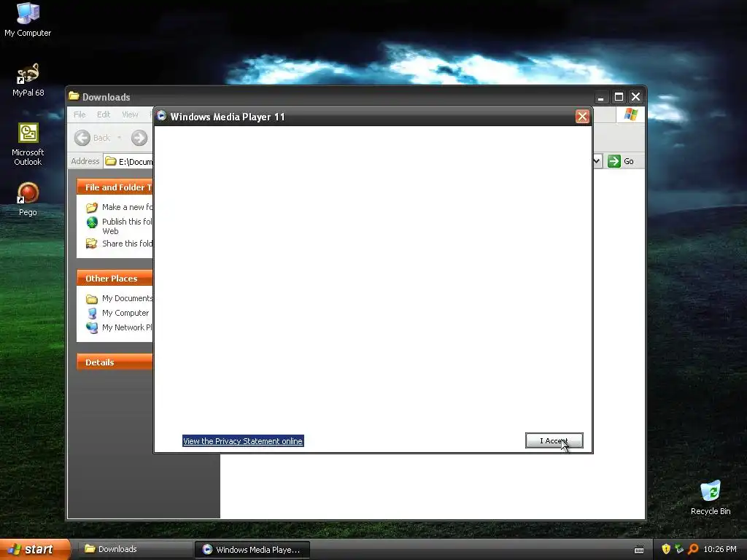Open the Start menu

[x=35, y=549]
